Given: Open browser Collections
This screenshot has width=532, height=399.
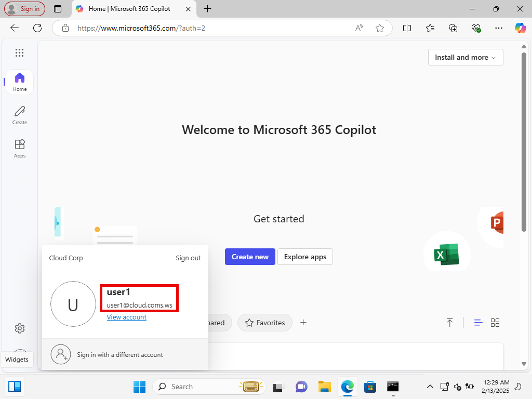Looking at the screenshot, I should 453,28.
